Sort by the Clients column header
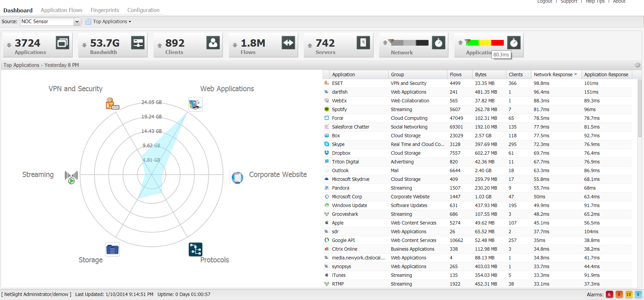 pos(519,74)
